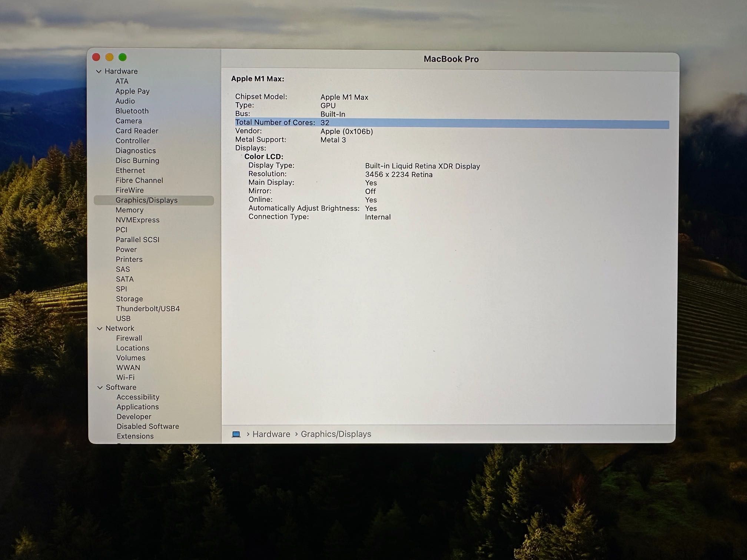Click Built-in Liquid Retina XDR Display text
This screenshot has height=560, width=747.
[x=422, y=166]
